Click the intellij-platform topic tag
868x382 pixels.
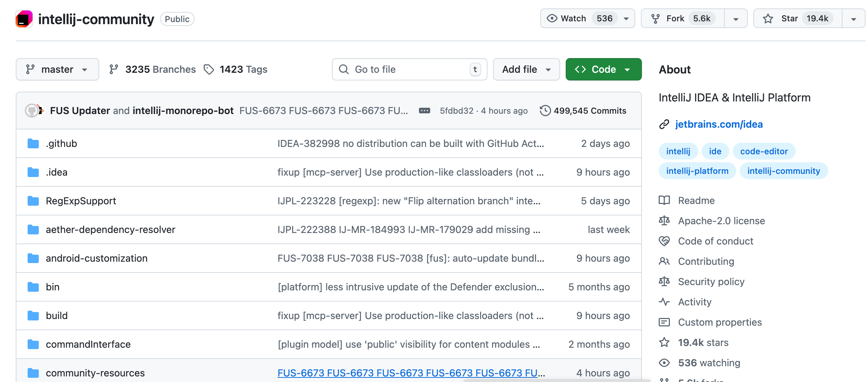697,171
